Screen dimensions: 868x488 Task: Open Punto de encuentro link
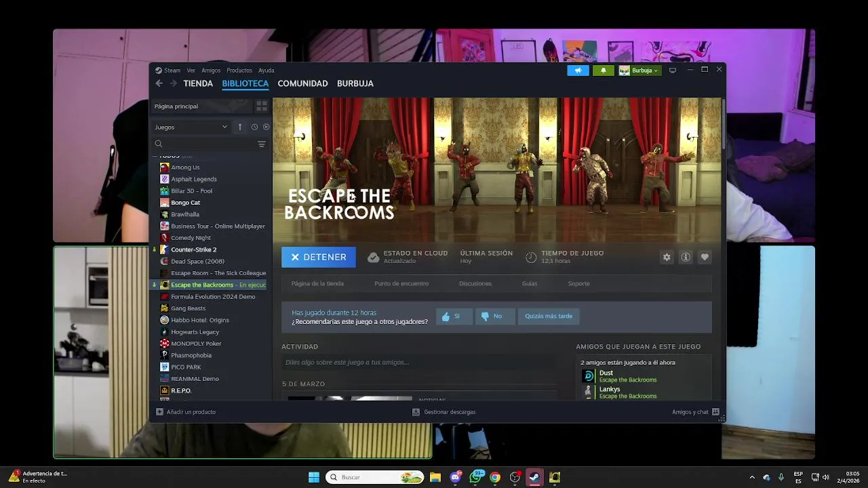(x=401, y=283)
